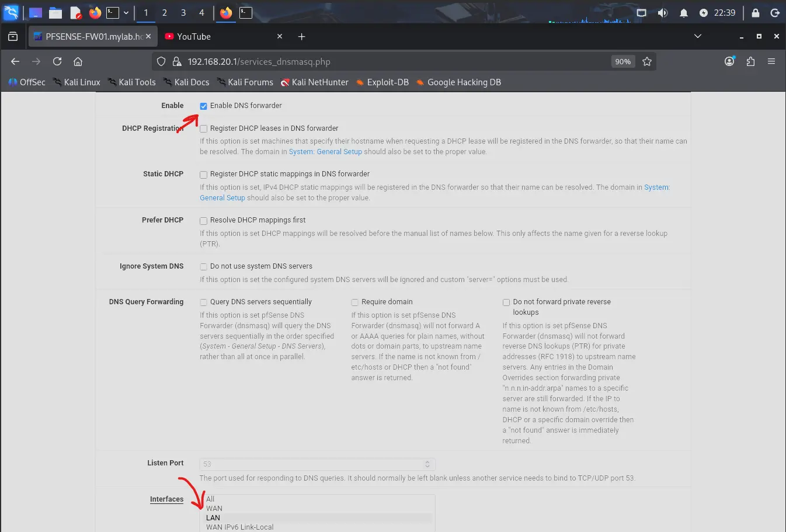Viewport: 786px width, 532px height.
Task: Launch Firefox from the panel launcher
Action: (x=95, y=12)
